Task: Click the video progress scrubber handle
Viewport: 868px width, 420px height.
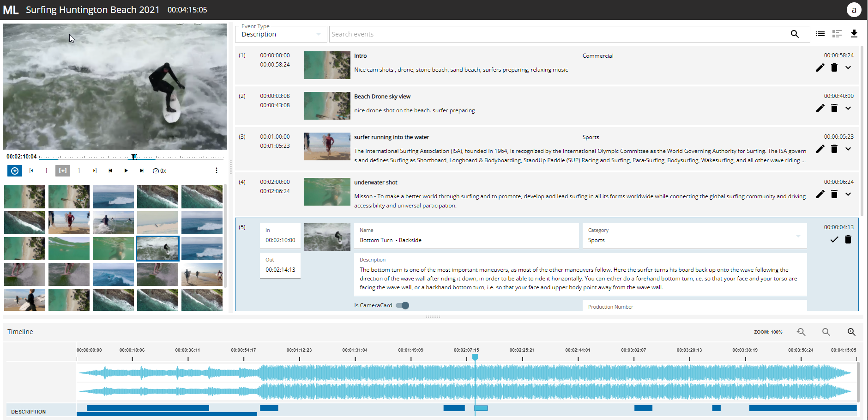Action: pyautogui.click(x=134, y=157)
